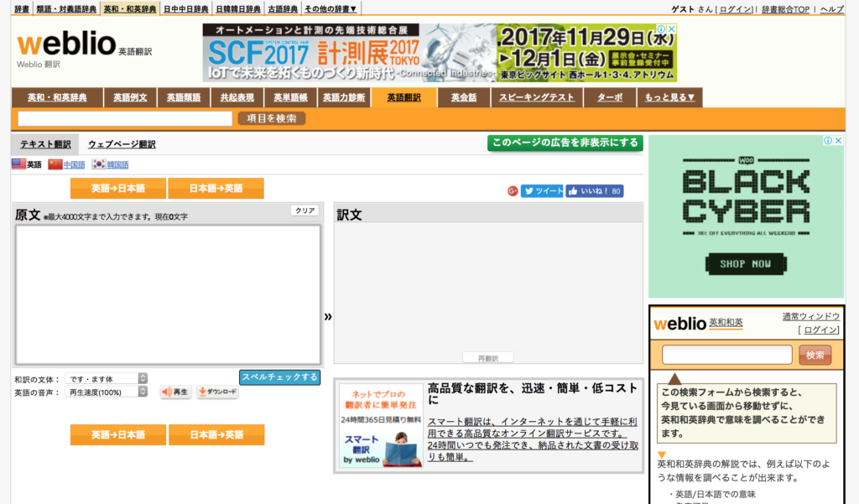Open the 英語例文 nav tab
This screenshot has height=504, width=859.
pos(130,97)
